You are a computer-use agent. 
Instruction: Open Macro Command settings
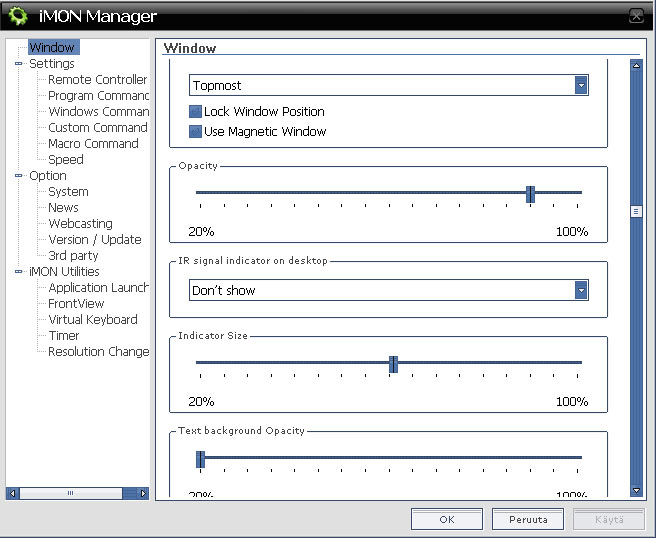(x=93, y=143)
